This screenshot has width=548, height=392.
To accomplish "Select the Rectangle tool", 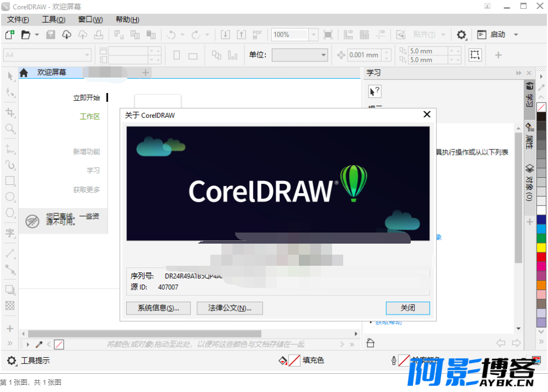I will [x=10, y=180].
